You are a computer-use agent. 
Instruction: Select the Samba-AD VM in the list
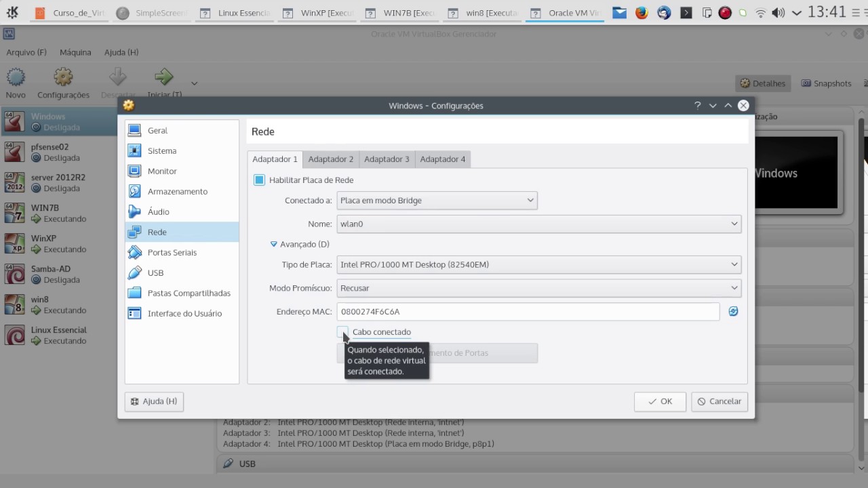coord(60,274)
